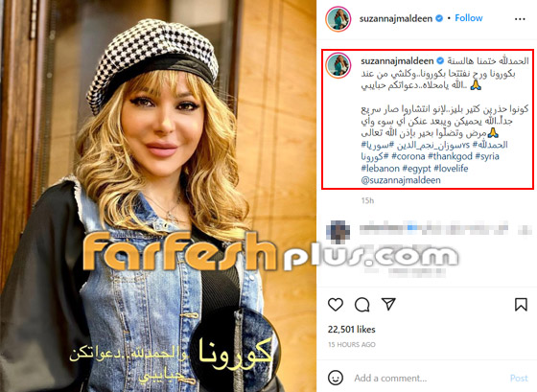Share post with paper plane icon
This screenshot has height=392, width=537.
(388, 304)
